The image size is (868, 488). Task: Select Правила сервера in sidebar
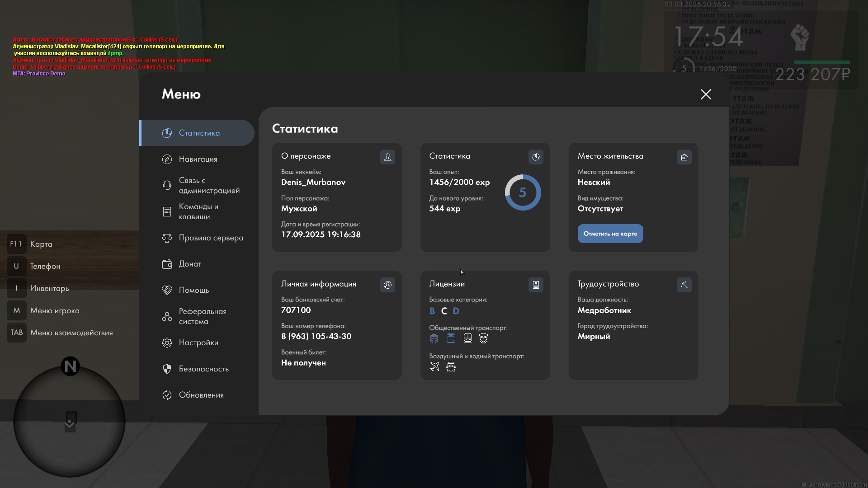(211, 238)
